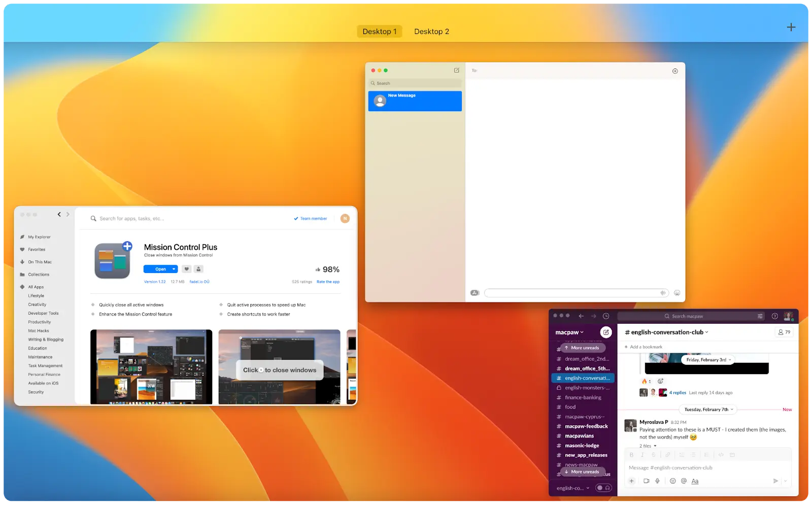Screen dimensions: 812x505
Task: Toggle the Slack huddle switch
Action: click(603, 488)
